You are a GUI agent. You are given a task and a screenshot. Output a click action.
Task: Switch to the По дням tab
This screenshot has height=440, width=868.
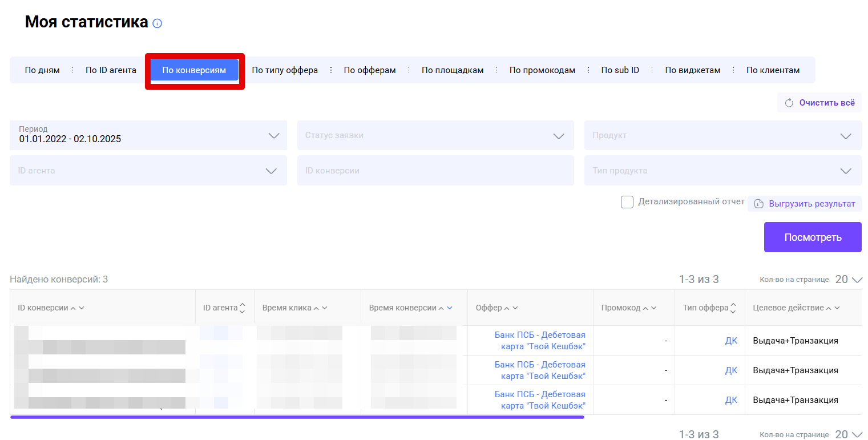tap(42, 70)
